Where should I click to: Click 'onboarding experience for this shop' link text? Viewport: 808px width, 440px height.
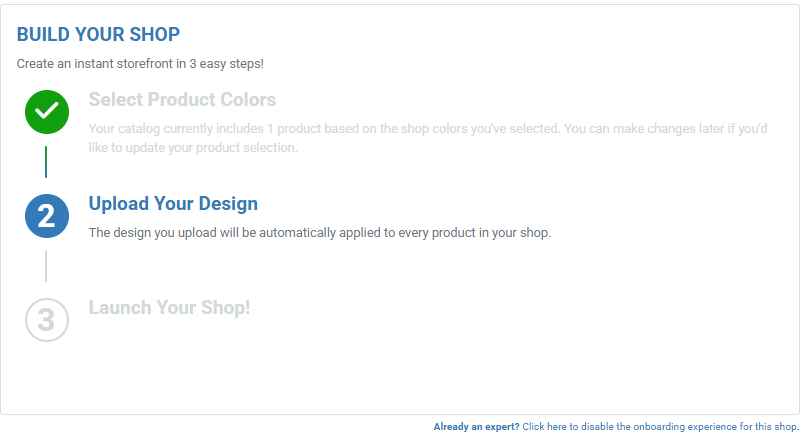(x=715, y=427)
